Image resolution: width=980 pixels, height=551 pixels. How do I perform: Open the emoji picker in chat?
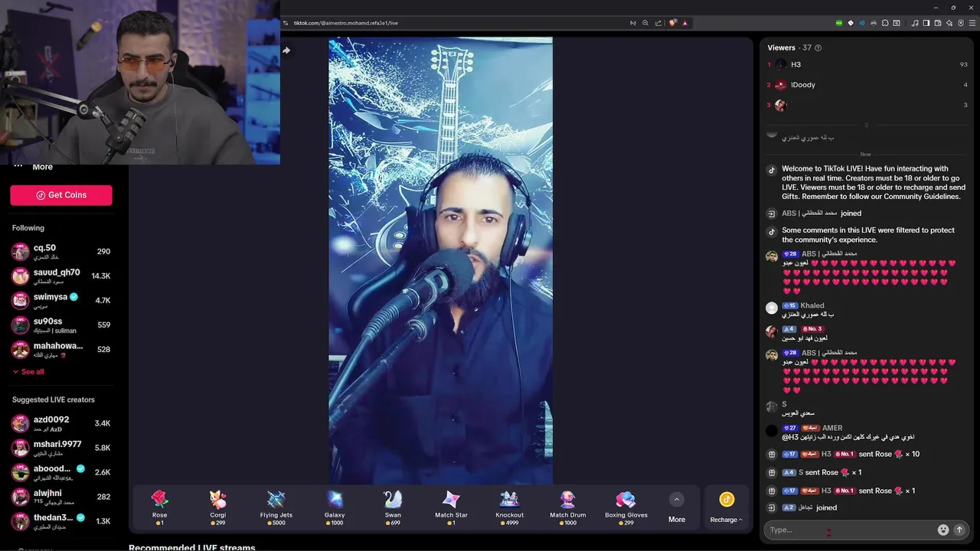coord(943,530)
